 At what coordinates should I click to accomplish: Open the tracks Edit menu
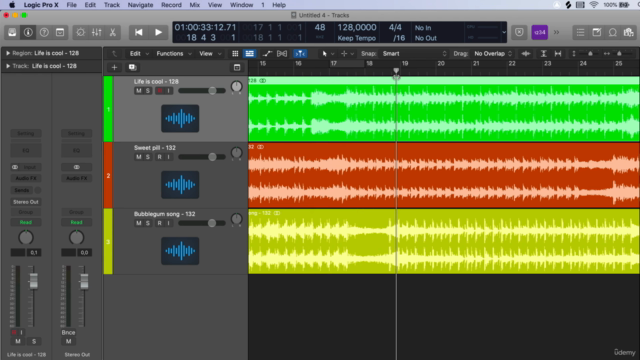[x=139, y=53]
